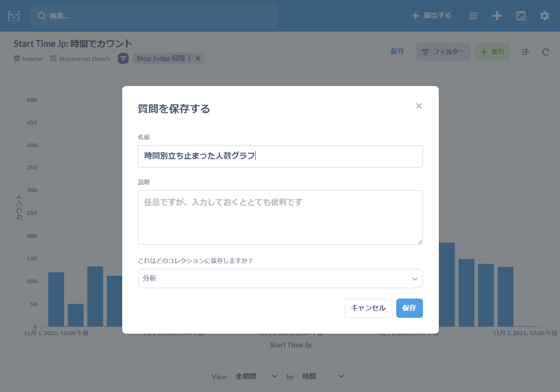Open the 全期間 view range dropdown
Image resolution: width=560 pixels, height=392 pixels.
pyautogui.click(x=256, y=376)
